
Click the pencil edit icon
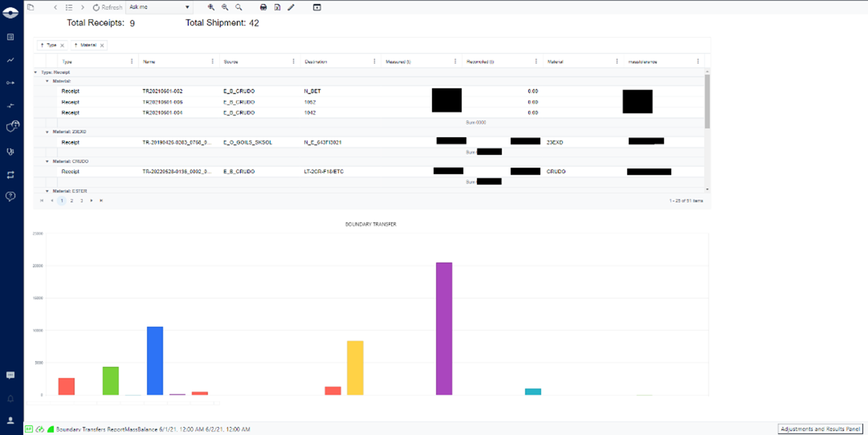tap(291, 8)
